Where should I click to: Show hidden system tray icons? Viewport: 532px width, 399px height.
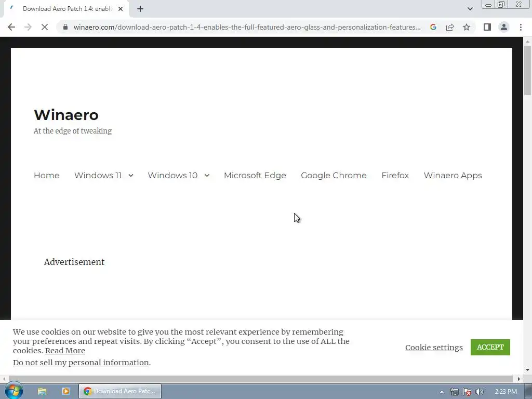click(x=442, y=392)
